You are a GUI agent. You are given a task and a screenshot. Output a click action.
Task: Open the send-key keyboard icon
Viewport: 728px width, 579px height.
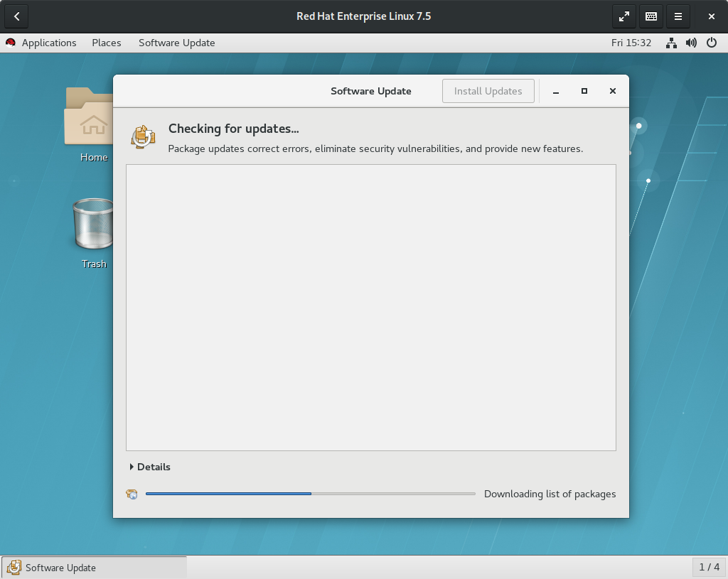click(651, 16)
